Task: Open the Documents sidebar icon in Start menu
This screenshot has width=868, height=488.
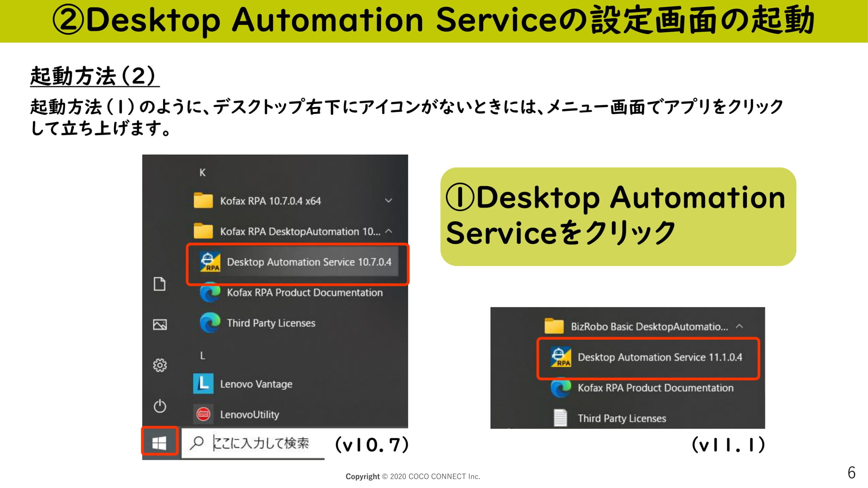Action: (160, 284)
